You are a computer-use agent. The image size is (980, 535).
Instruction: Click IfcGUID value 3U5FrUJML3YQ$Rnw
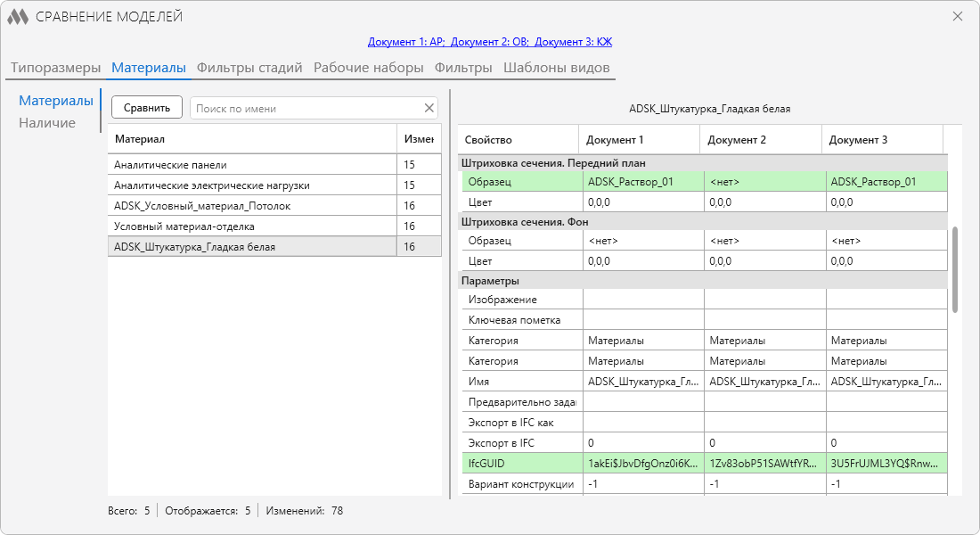pyautogui.click(x=886, y=463)
